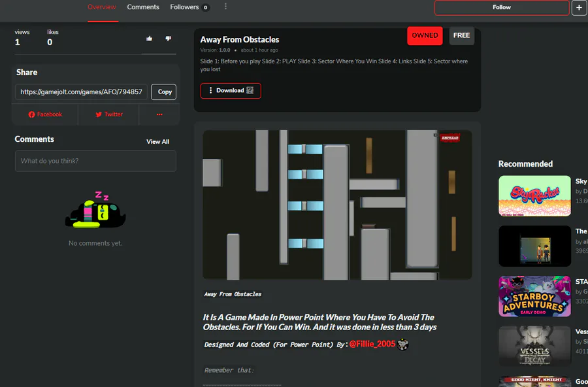Click the likes count value

pos(50,42)
